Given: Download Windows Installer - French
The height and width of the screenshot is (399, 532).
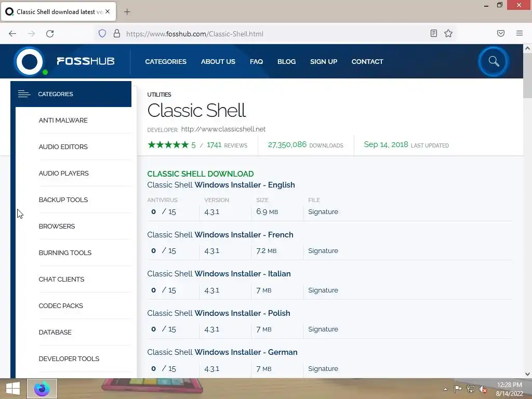Looking at the screenshot, I should [220, 235].
